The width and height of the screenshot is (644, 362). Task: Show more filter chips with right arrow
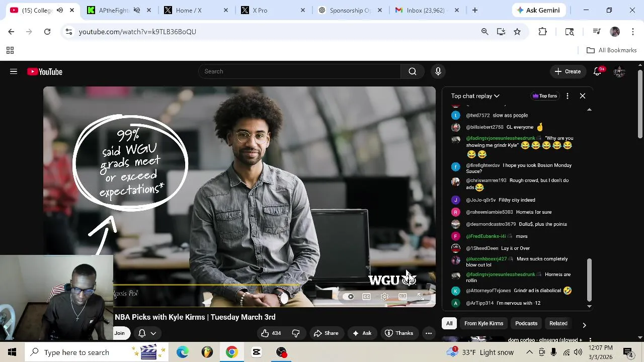pyautogui.click(x=584, y=325)
